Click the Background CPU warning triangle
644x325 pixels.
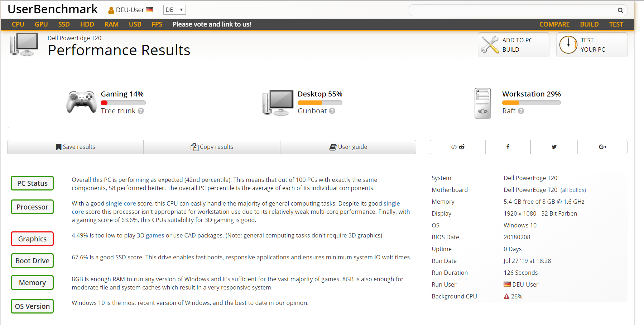pyautogui.click(x=506, y=296)
